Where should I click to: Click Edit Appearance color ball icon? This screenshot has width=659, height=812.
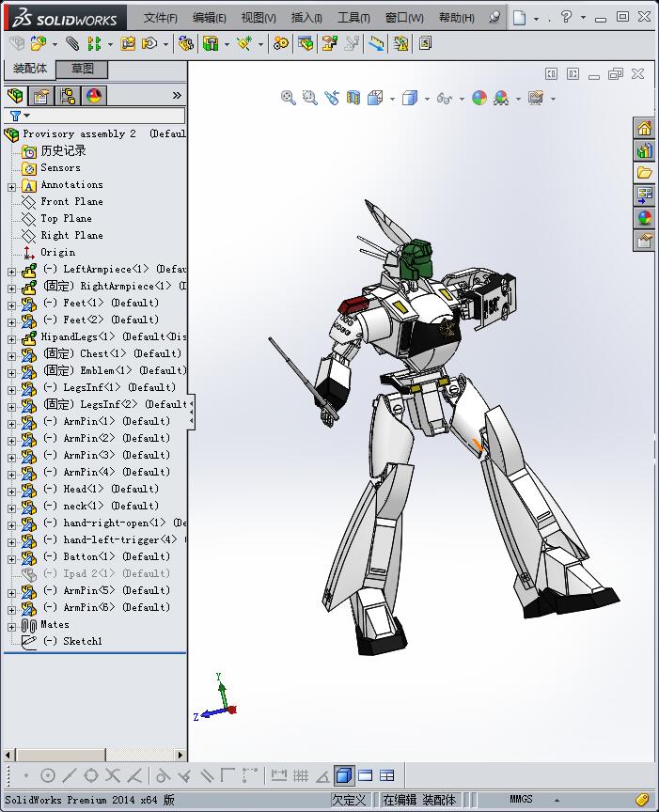(479, 98)
